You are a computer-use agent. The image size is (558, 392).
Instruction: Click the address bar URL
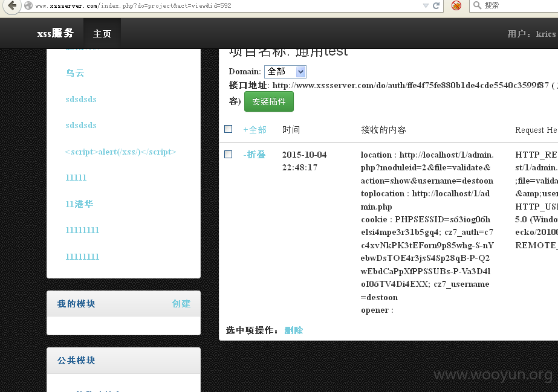coord(133,5)
